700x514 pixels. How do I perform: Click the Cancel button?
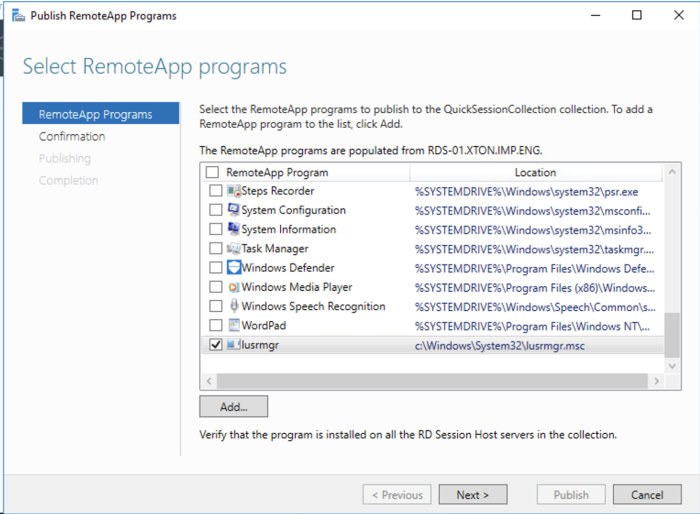(647, 494)
